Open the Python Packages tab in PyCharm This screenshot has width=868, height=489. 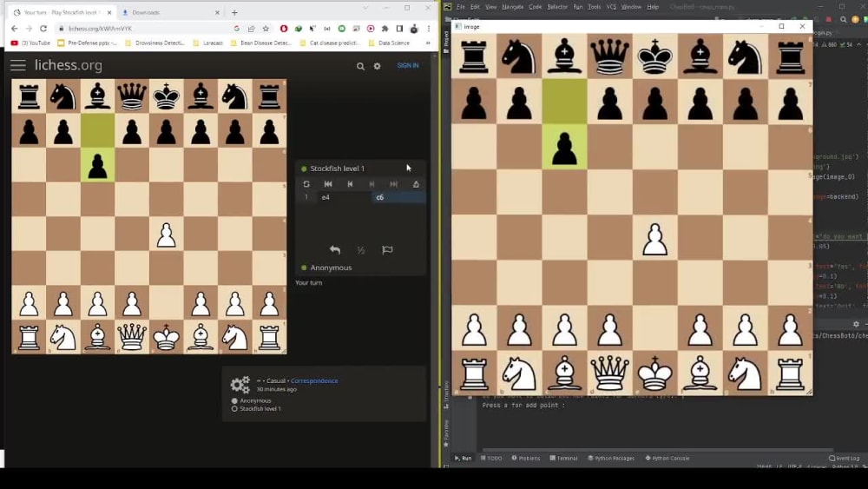(611, 458)
